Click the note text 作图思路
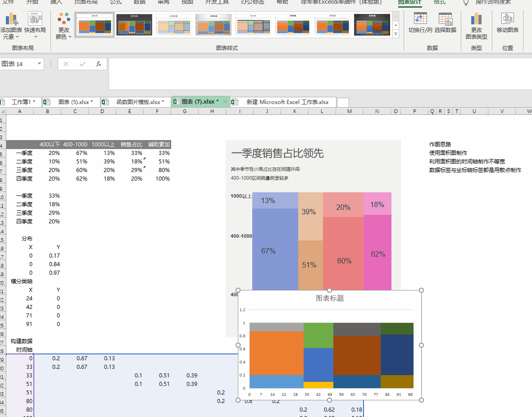This screenshot has width=532, height=417. [x=440, y=144]
